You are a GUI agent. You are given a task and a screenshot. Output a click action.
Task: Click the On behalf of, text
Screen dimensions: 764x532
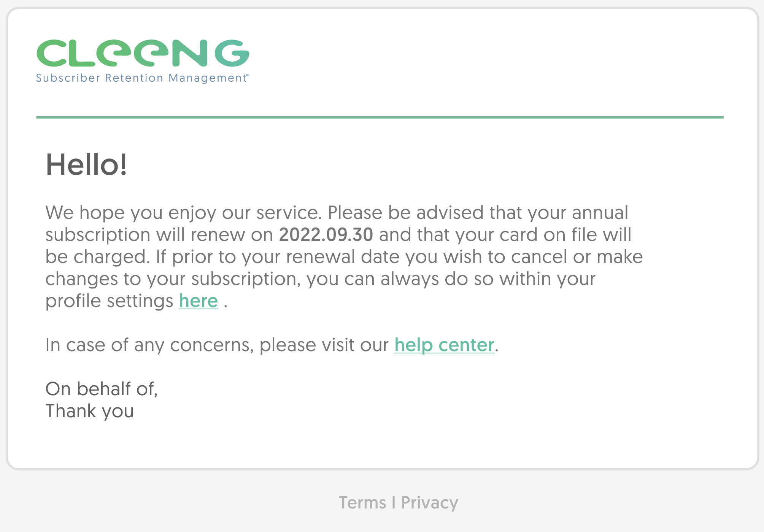point(102,389)
